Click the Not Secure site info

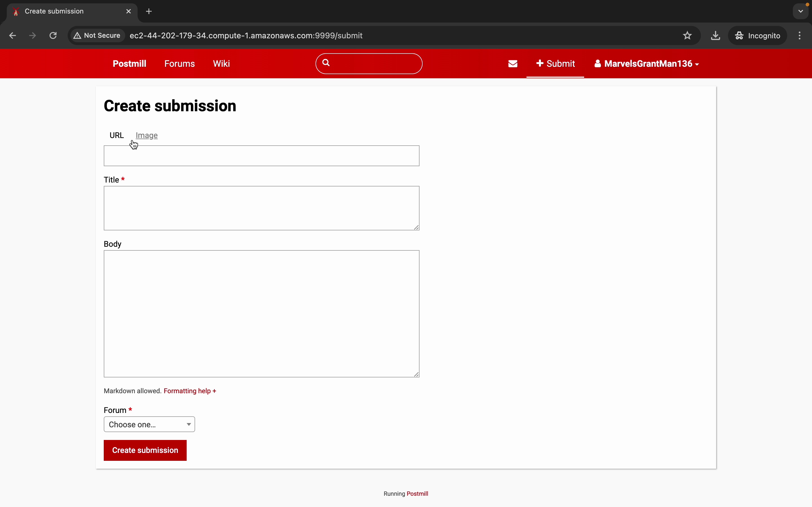click(97, 35)
